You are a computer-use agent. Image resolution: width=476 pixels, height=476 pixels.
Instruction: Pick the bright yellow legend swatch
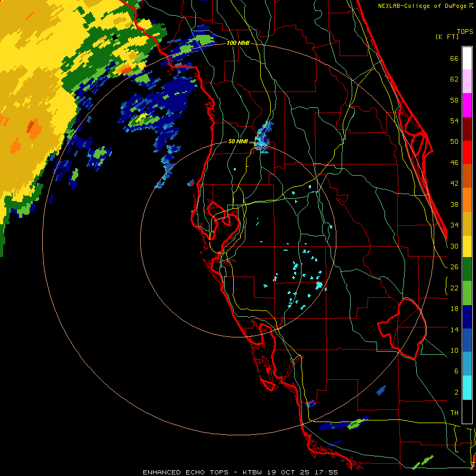(467, 246)
